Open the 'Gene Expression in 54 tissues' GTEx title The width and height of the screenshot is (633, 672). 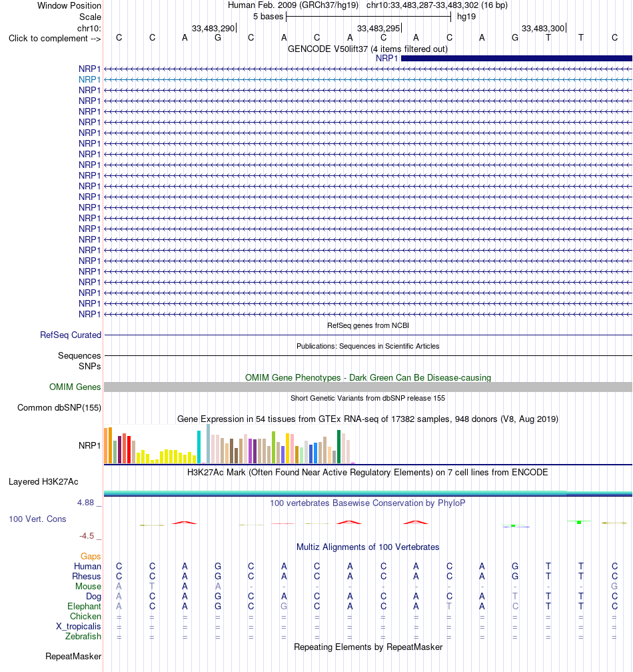tap(368, 419)
